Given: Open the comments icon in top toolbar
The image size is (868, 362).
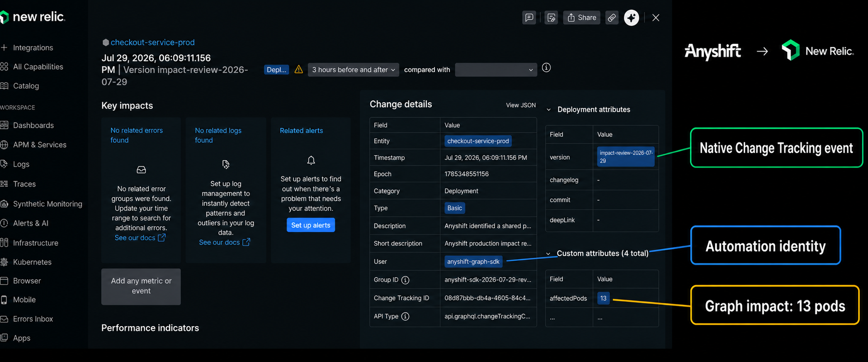Looking at the screenshot, I should (x=529, y=18).
